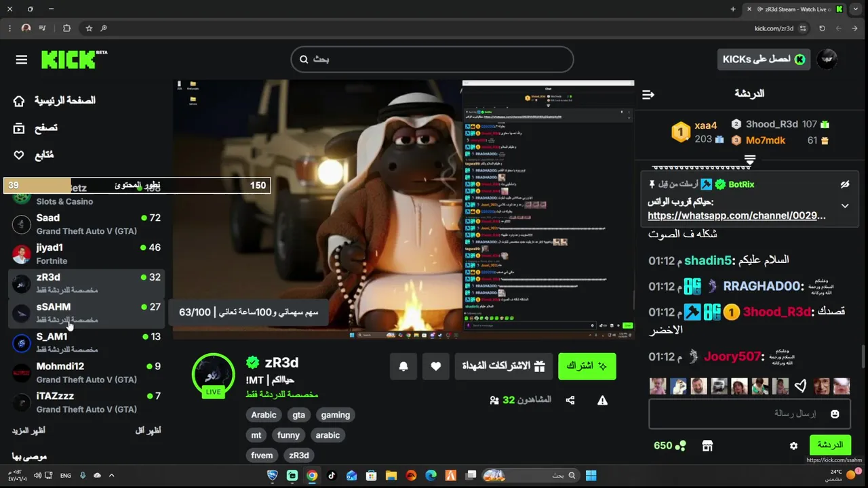
Task: Select the funny tag
Action: tap(288, 435)
